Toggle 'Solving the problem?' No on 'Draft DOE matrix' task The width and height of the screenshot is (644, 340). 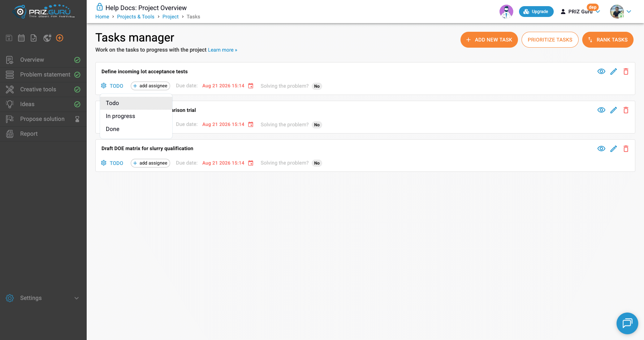[x=317, y=163]
